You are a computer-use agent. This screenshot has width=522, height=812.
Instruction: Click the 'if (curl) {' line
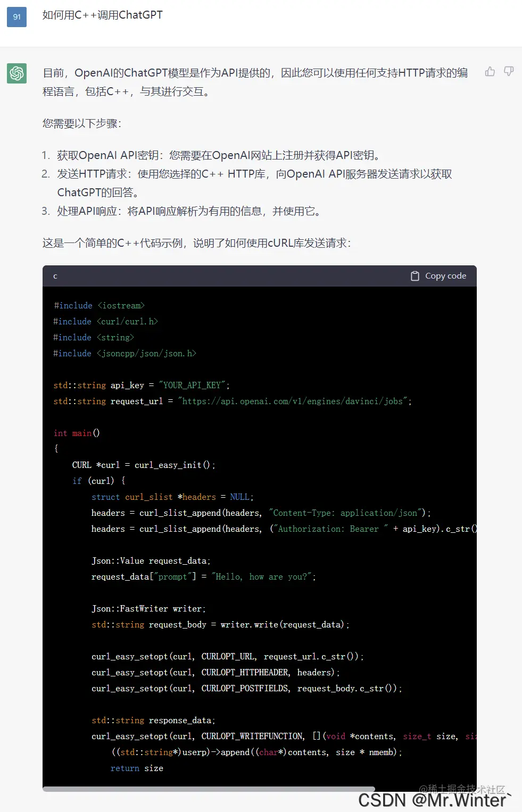[x=99, y=481]
